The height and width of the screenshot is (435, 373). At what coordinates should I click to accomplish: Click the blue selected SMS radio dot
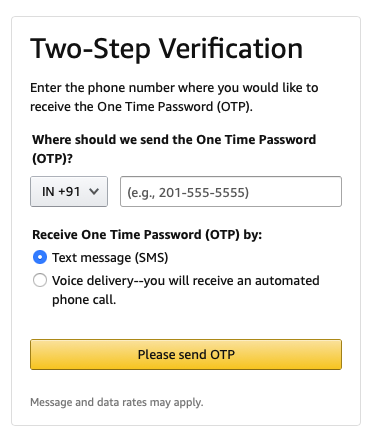tap(40, 257)
